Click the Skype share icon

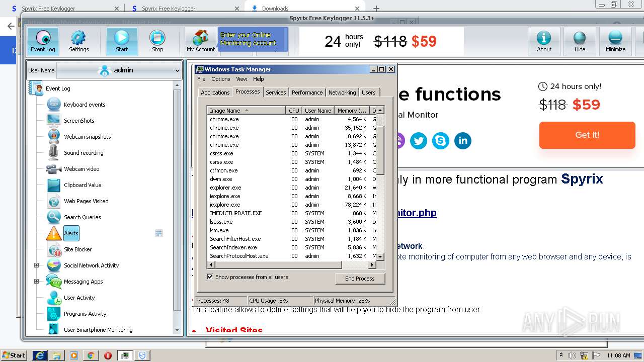point(441,141)
